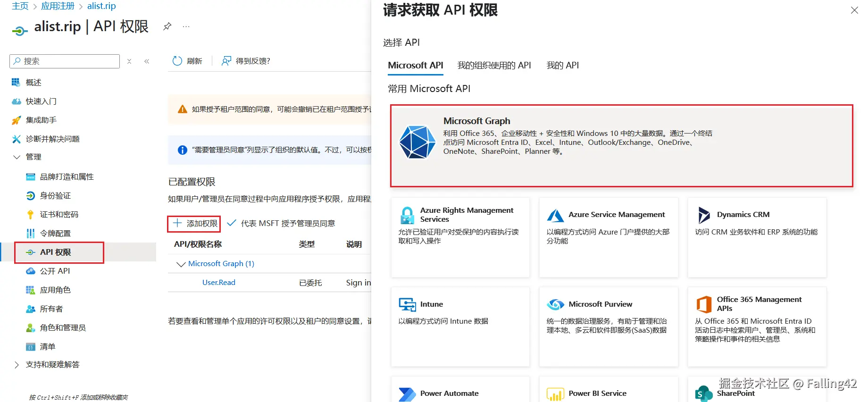Switch to APIs my organization uses (我的组织使用的 API) tab
Screen dimensions: 868x402
[494, 66]
